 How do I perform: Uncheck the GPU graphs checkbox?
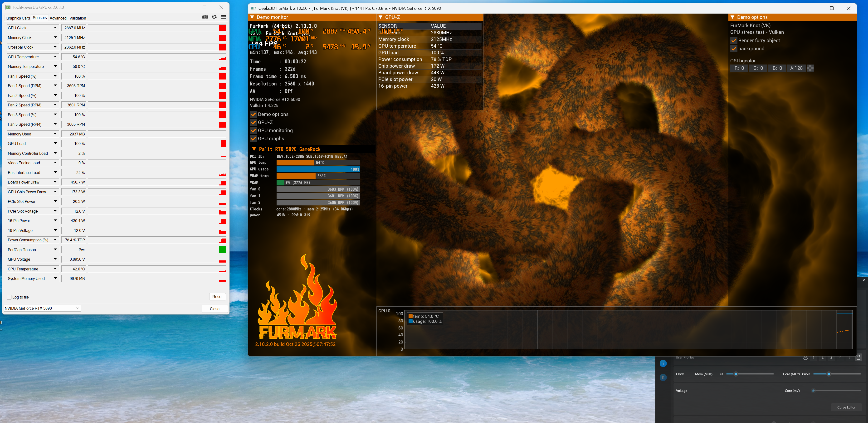coord(254,139)
